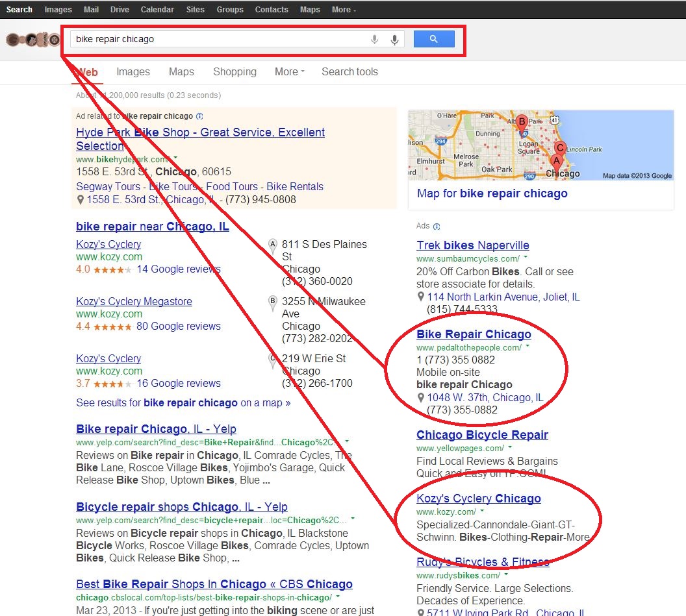The width and height of the screenshot is (686, 616).
Task: Expand arrow next to www.yellowpages.com
Action: click(x=510, y=447)
